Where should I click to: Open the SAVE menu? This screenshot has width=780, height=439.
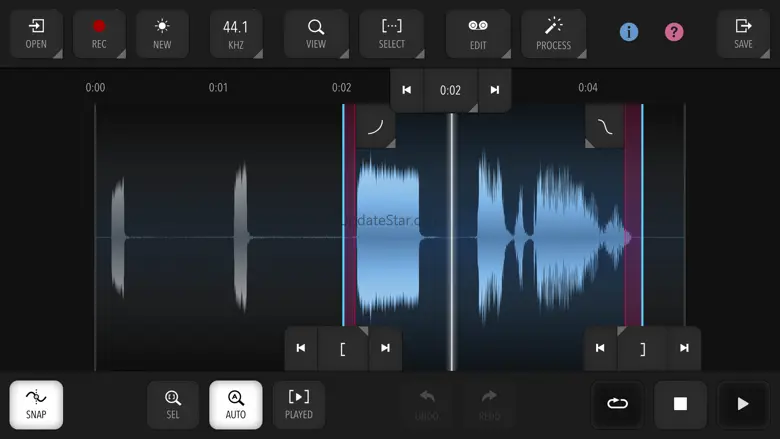click(743, 34)
